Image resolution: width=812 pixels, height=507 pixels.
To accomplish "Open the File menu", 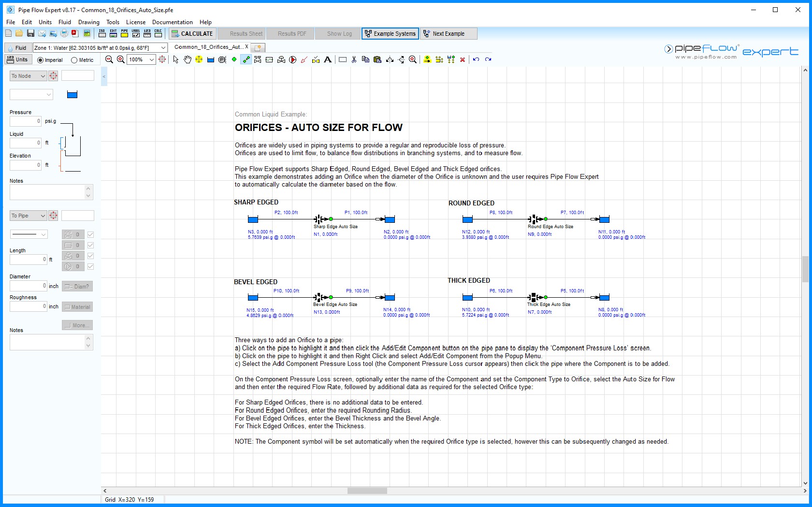I will tap(11, 22).
